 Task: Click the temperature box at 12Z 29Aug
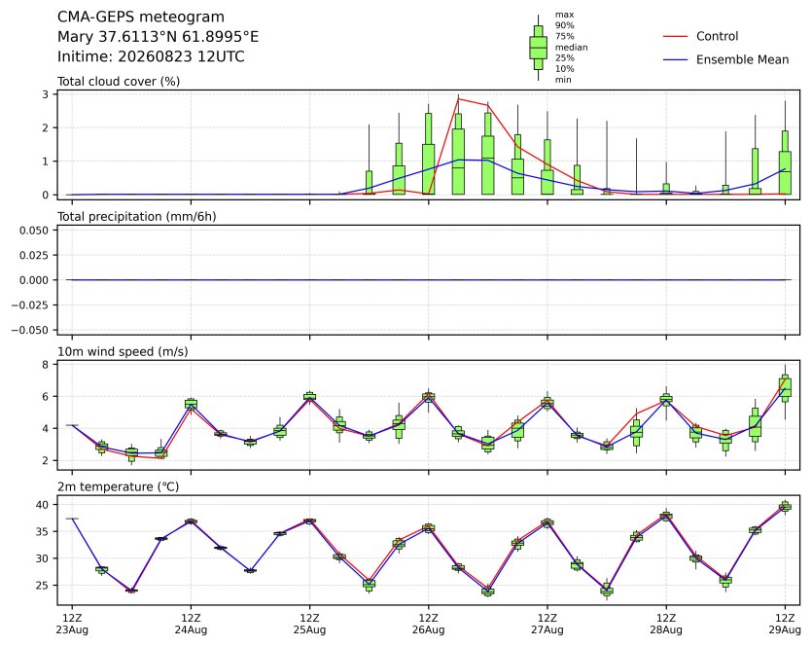click(x=785, y=506)
